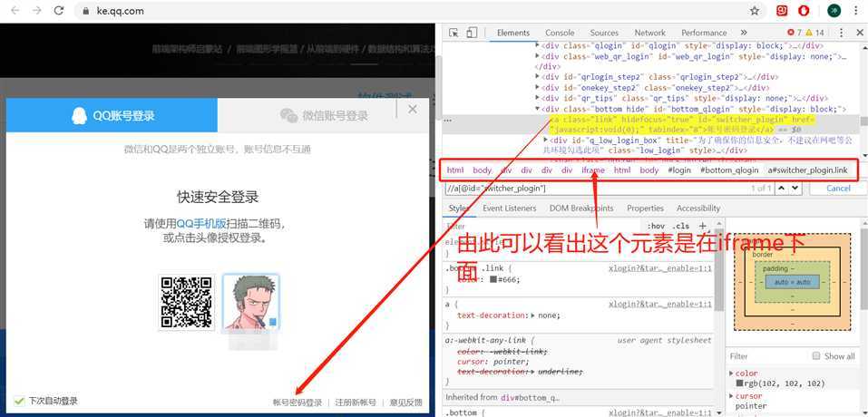
Task: Open the Accessibility sidebar tab
Action: (x=698, y=208)
